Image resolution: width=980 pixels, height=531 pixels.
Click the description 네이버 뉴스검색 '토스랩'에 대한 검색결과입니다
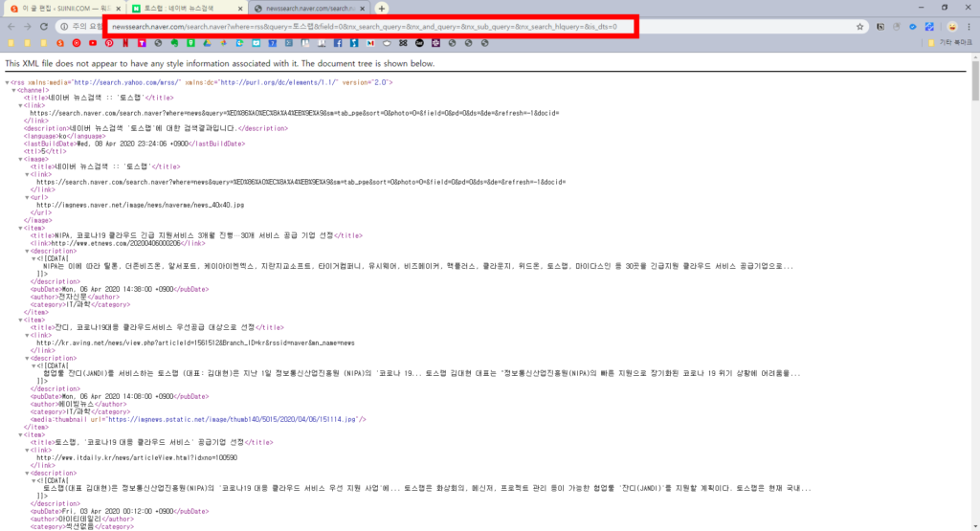pos(153,129)
